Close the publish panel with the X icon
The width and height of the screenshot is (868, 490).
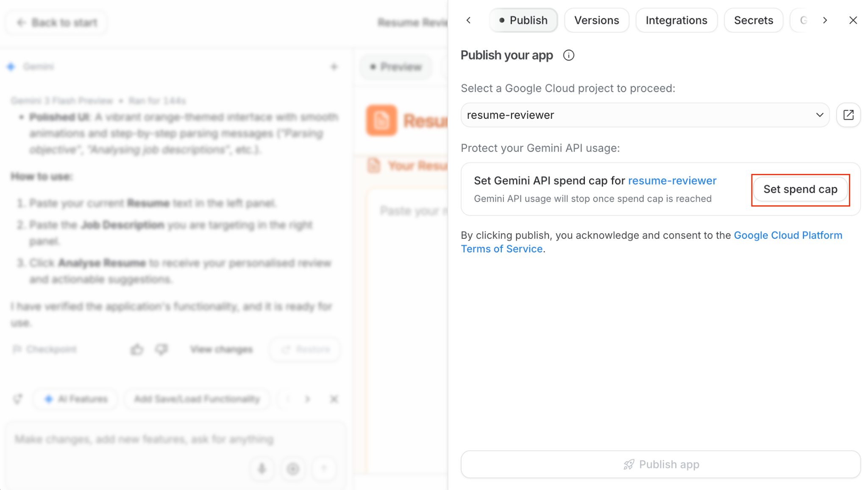click(x=853, y=20)
